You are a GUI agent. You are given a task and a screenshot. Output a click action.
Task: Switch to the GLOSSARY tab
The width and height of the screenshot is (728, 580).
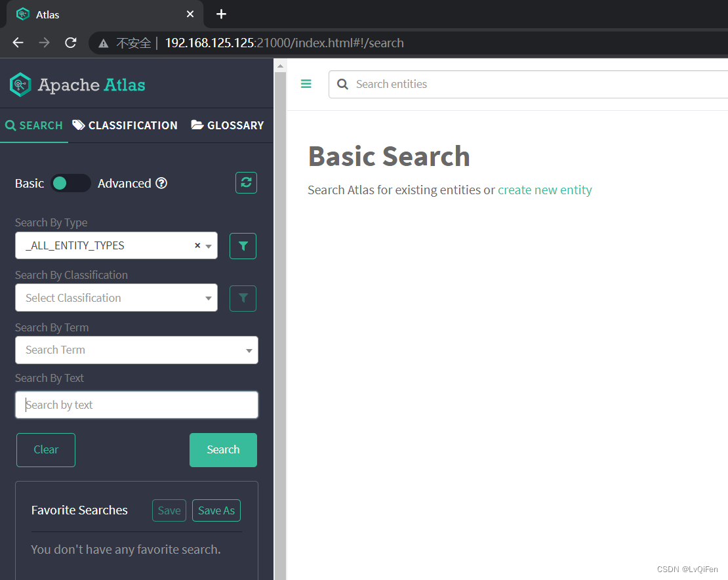tap(228, 125)
